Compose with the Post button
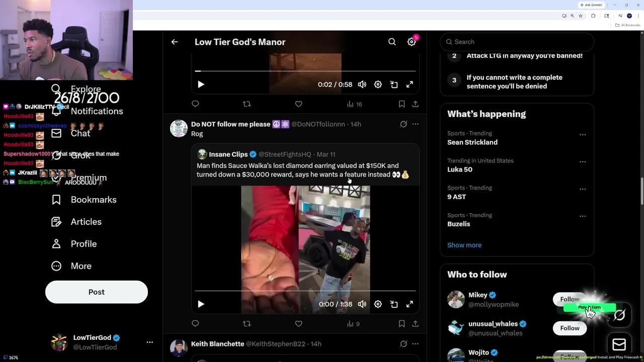This screenshot has height=362, width=644. click(x=97, y=292)
